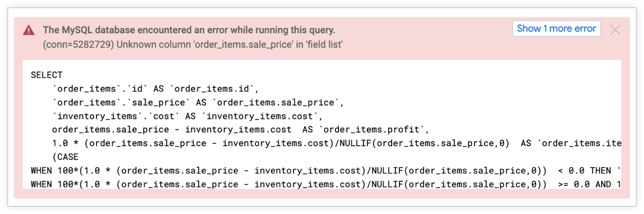
Task: Click the red warning triangle icon
Action: 29,31
